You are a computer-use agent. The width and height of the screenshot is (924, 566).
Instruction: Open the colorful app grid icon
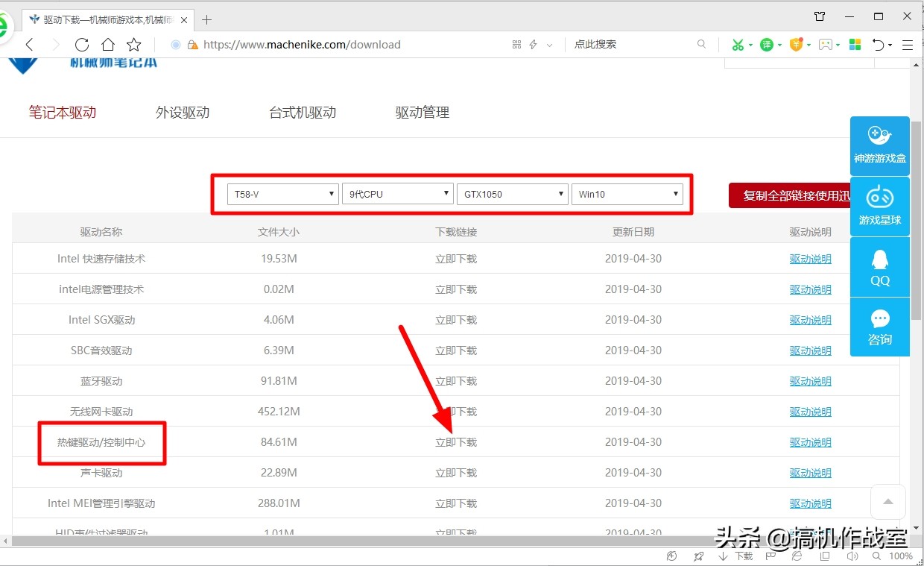click(855, 44)
